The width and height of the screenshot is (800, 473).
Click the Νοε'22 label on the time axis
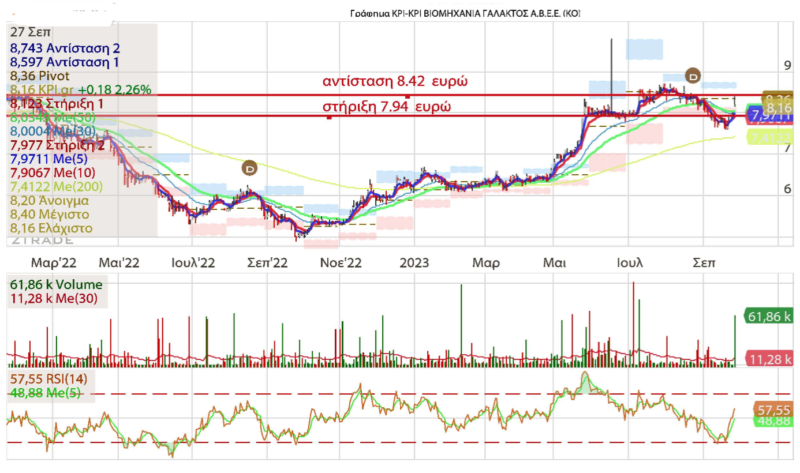pyautogui.click(x=339, y=263)
